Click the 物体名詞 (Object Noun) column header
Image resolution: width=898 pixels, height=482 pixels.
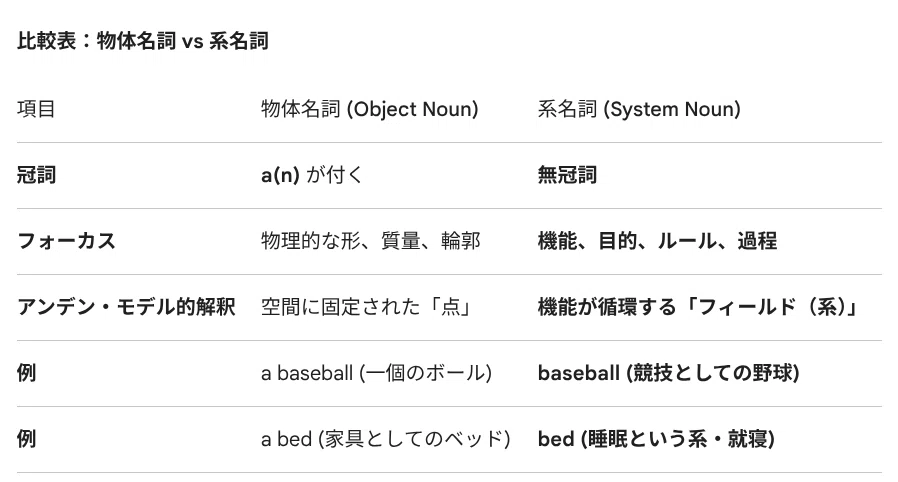click(x=369, y=109)
